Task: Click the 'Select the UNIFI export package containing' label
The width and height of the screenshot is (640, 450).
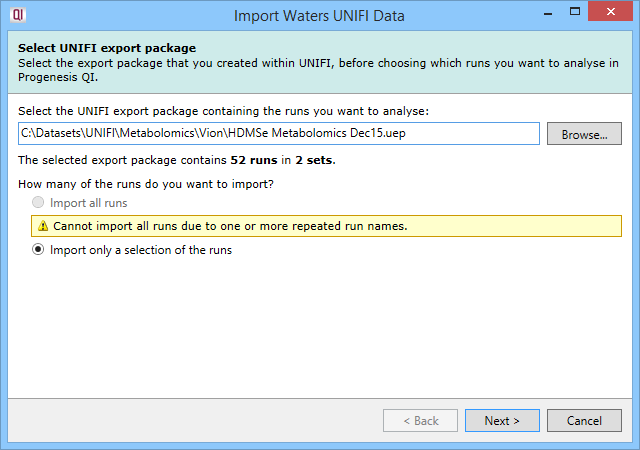Action: click(223, 111)
